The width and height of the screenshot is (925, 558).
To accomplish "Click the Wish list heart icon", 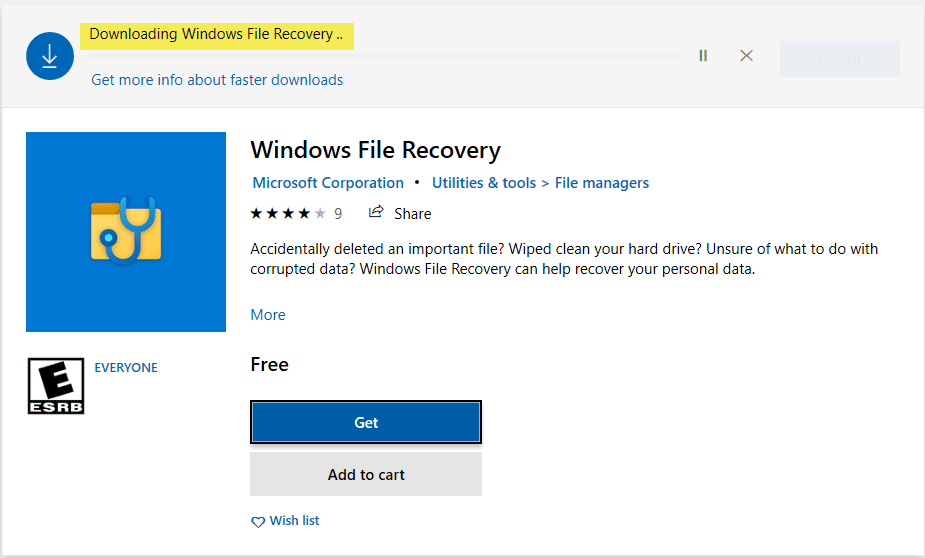I will click(258, 522).
